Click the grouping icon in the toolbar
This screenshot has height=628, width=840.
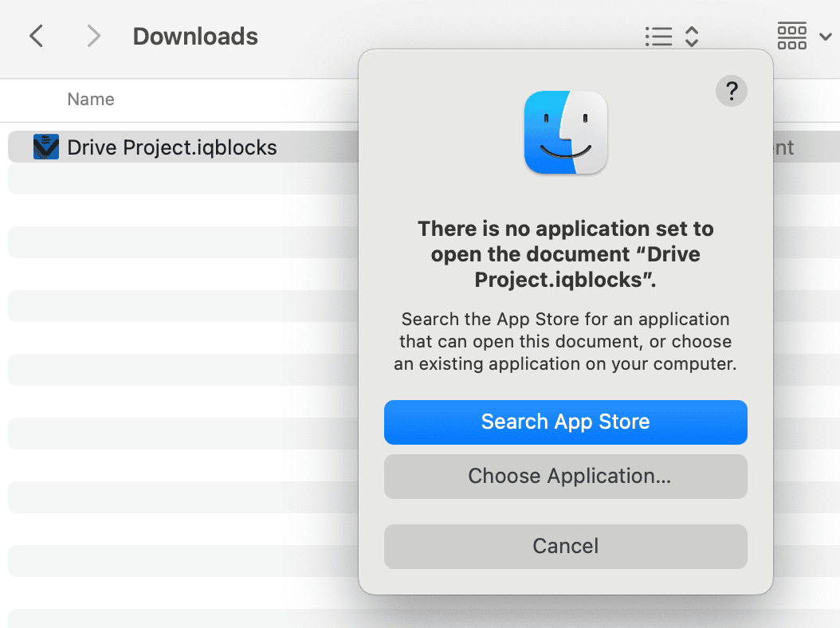point(791,36)
